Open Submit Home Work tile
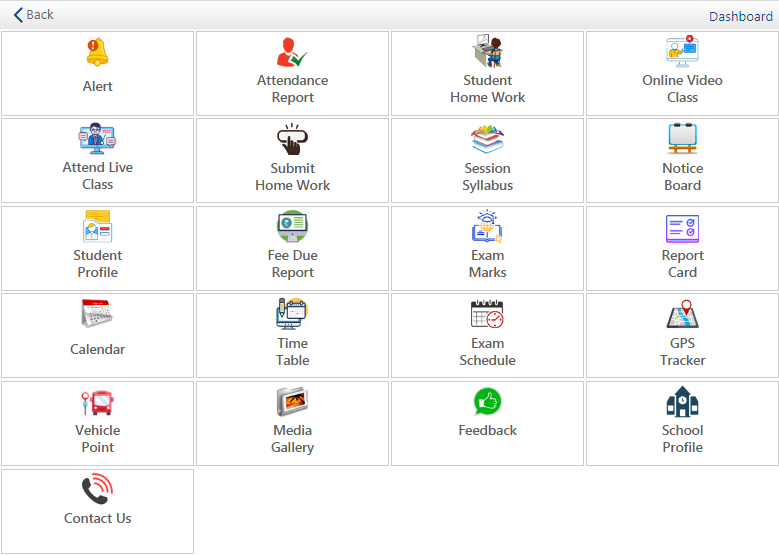779x555 pixels. click(292, 160)
